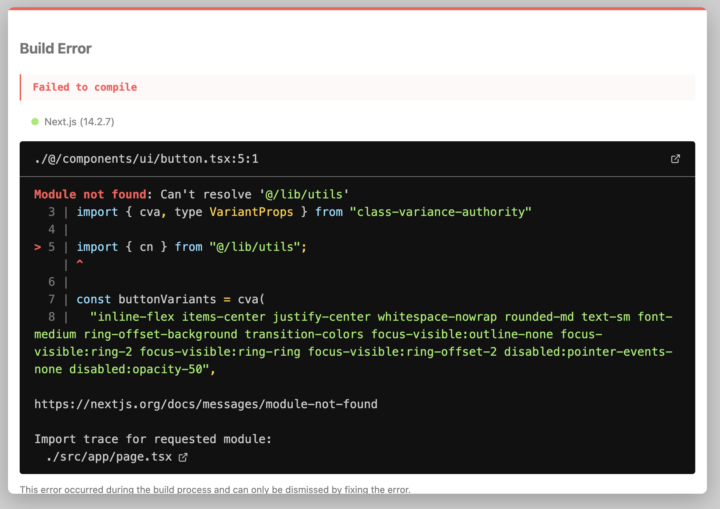Viewport: 720px width, 509px height.
Task: Click external link icon beside page.tsx
Action: click(x=183, y=457)
